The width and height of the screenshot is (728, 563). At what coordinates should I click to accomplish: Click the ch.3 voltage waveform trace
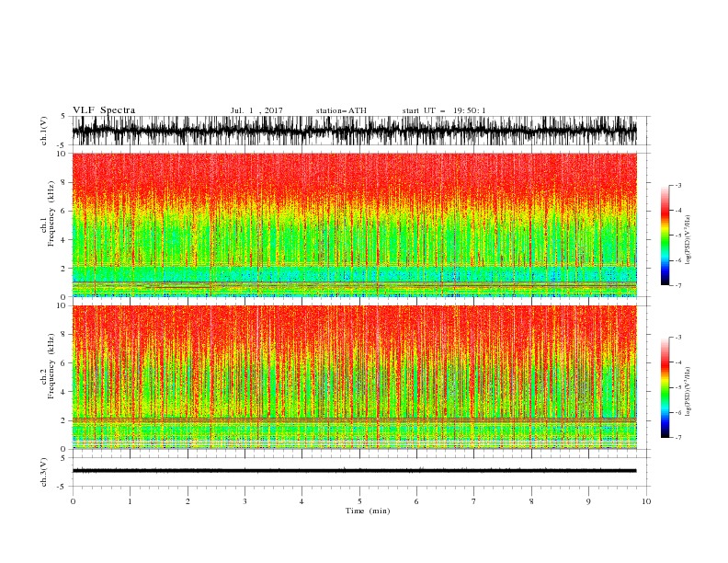point(354,471)
